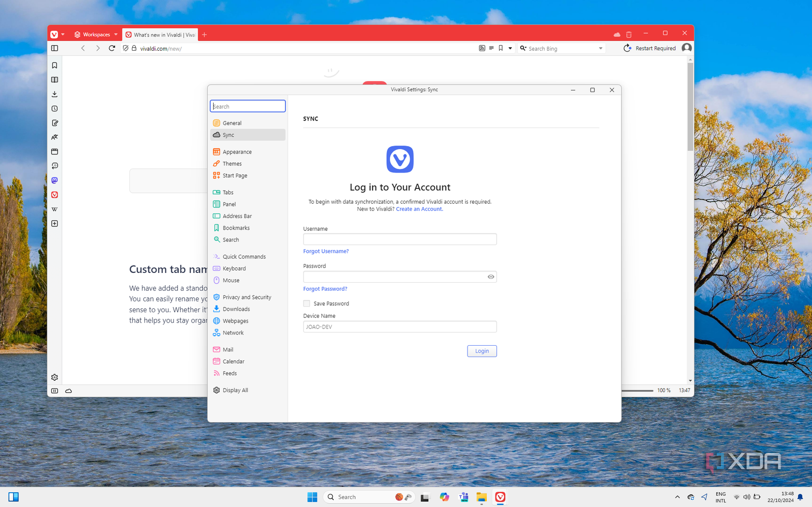Open General settings section
Viewport: 812px width, 507px height.
248,123
